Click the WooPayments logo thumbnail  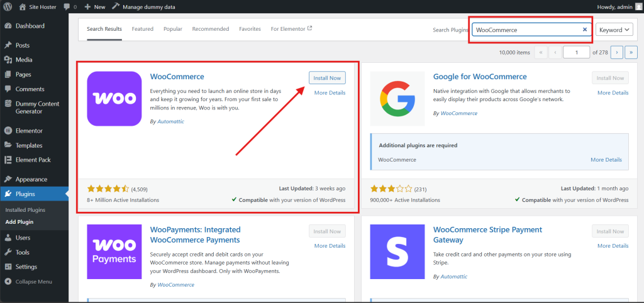(x=114, y=251)
